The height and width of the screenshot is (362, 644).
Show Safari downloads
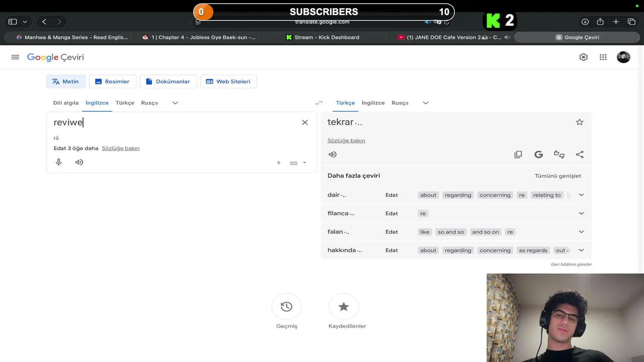(585, 22)
